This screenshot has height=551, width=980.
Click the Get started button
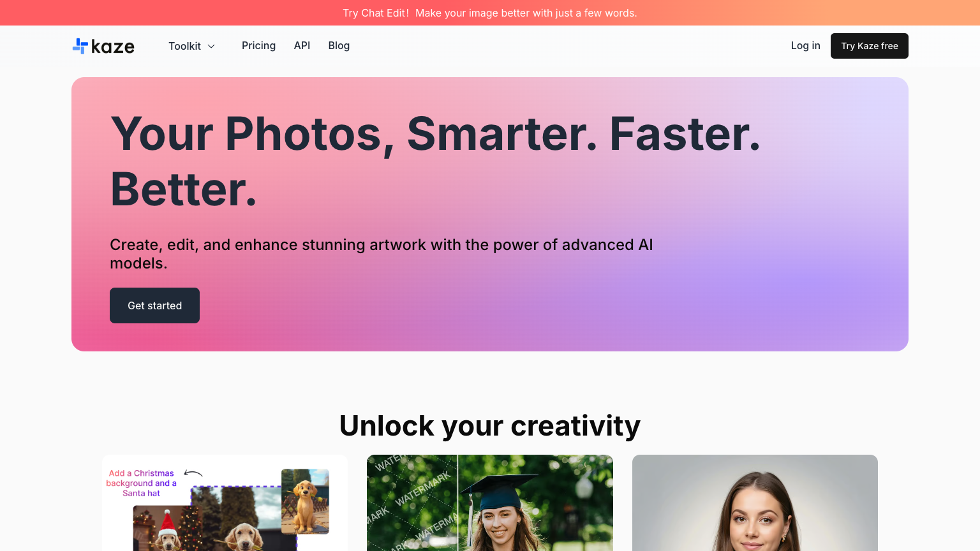pos(154,305)
